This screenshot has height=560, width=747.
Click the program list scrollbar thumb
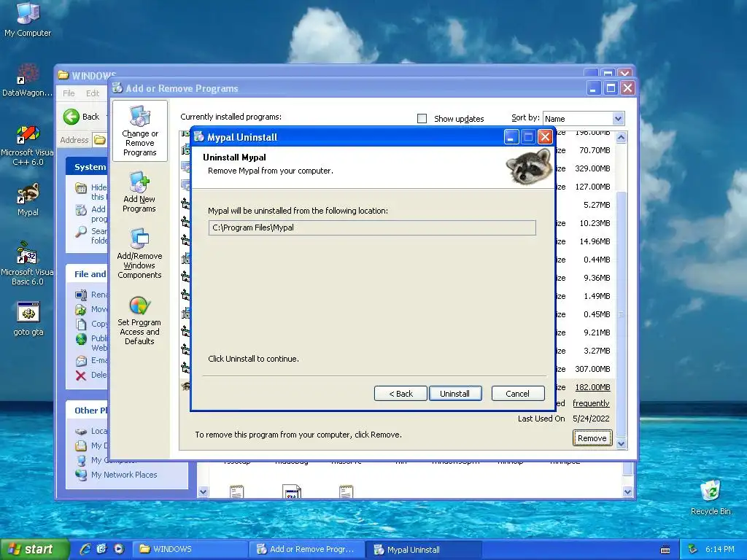[621, 314]
